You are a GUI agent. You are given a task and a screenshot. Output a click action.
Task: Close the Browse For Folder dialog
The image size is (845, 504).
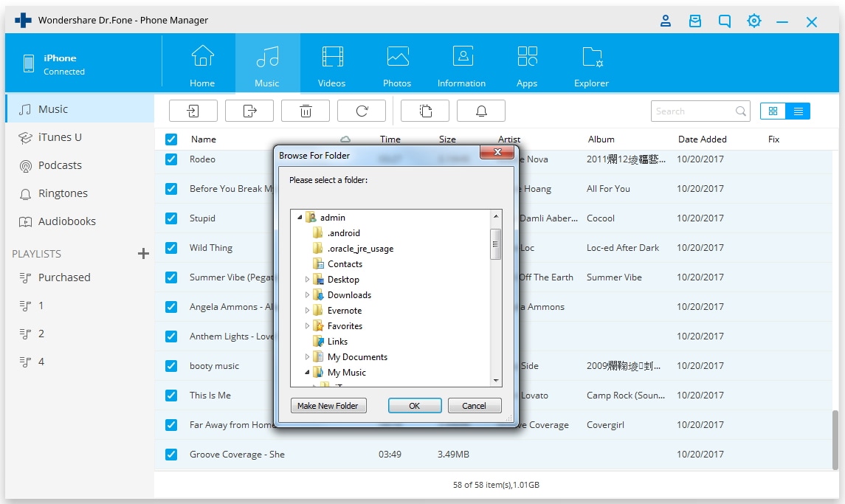tap(497, 153)
